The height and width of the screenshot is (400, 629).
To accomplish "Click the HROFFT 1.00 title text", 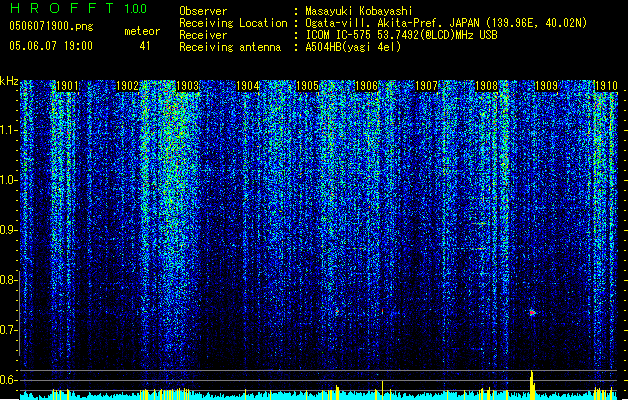I will click(x=79, y=8).
